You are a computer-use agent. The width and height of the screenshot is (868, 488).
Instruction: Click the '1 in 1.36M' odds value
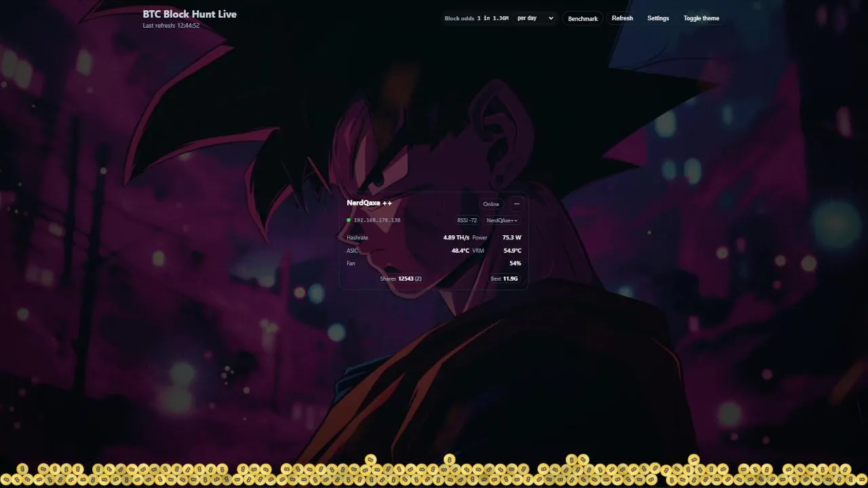493,18
